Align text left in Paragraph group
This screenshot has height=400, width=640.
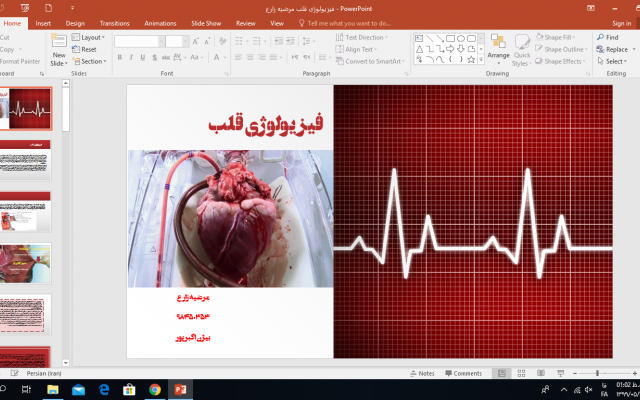[239, 58]
